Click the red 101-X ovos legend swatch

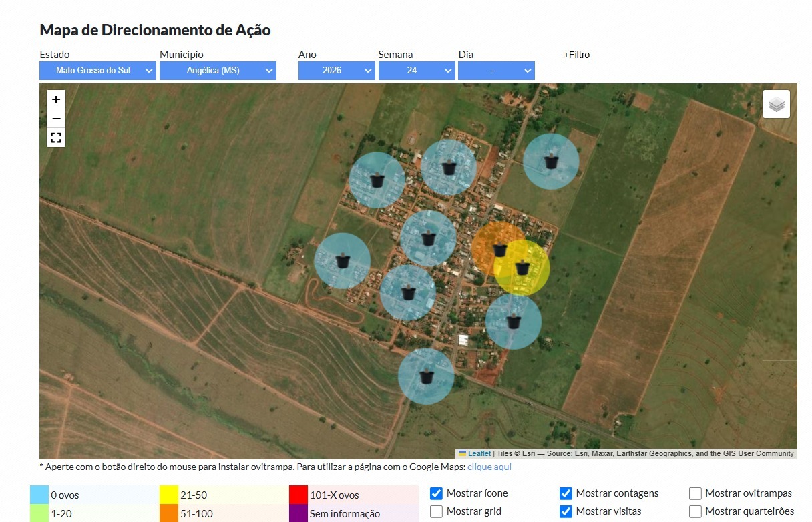[x=298, y=495]
